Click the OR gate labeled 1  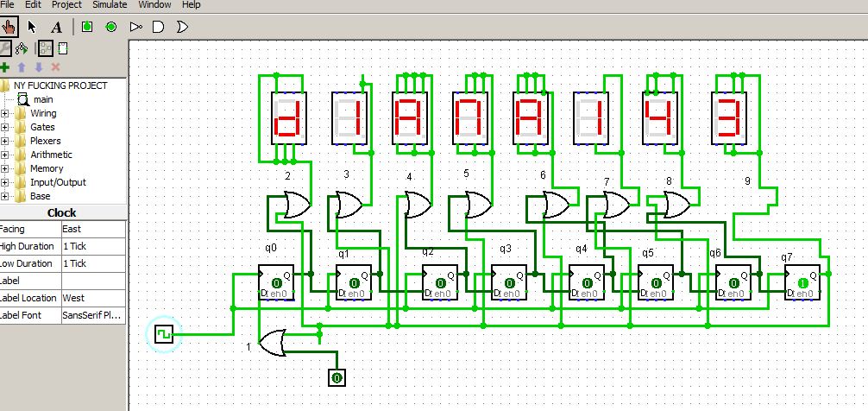(x=273, y=343)
